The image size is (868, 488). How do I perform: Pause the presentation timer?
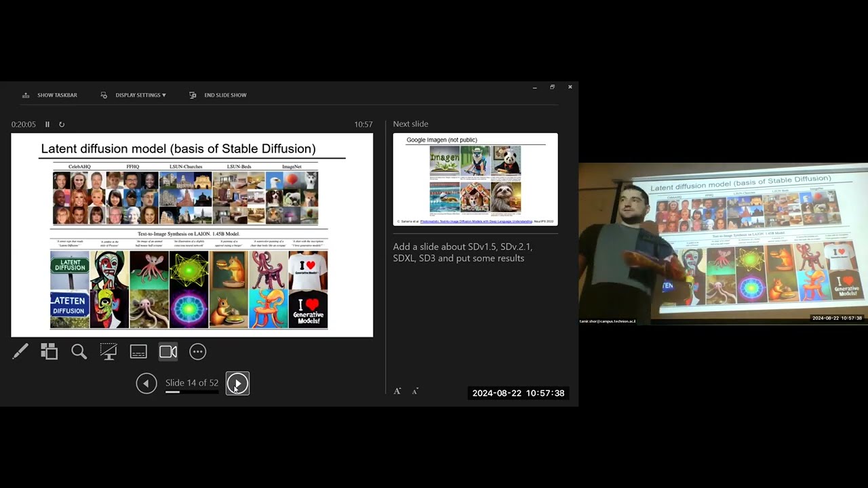pyautogui.click(x=47, y=124)
